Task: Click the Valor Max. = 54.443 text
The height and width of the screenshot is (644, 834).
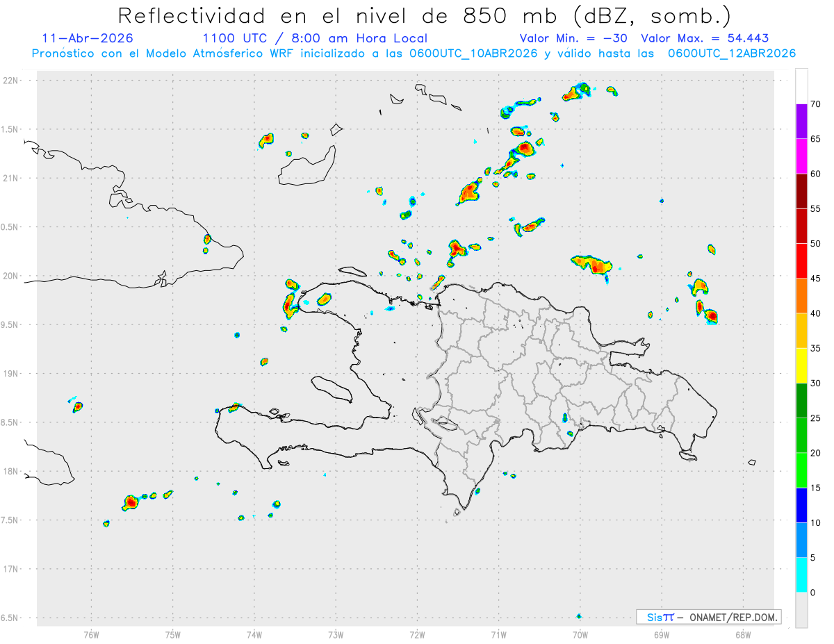Action: point(705,38)
